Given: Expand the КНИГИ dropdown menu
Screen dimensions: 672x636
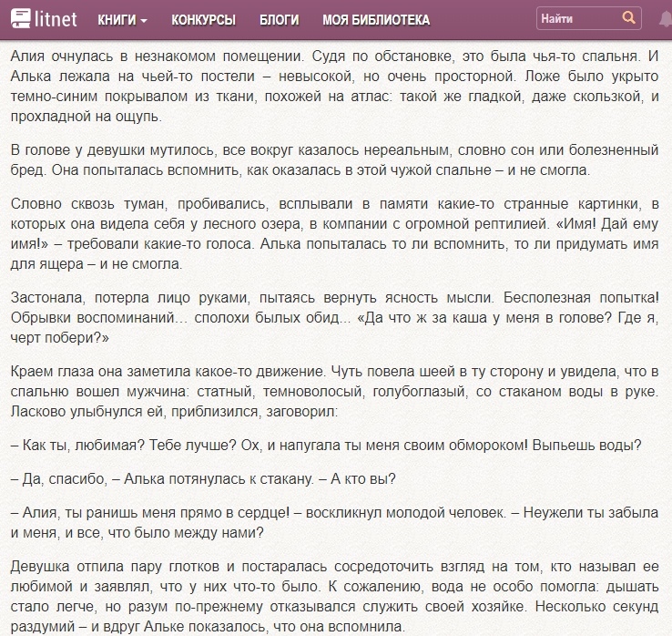Looking at the screenshot, I should coord(117,19).
